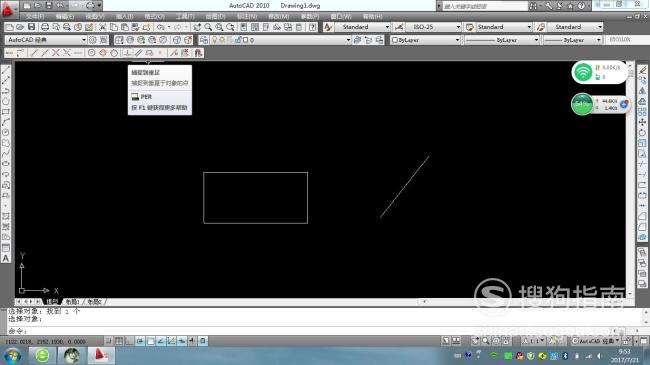The image size is (650, 365).
Task: Open the 文件(F) menu
Action: 35,17
